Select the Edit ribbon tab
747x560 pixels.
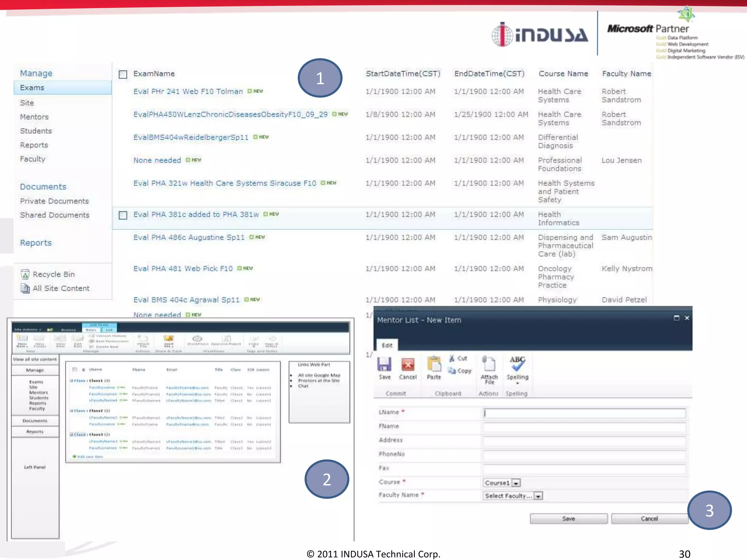click(387, 345)
